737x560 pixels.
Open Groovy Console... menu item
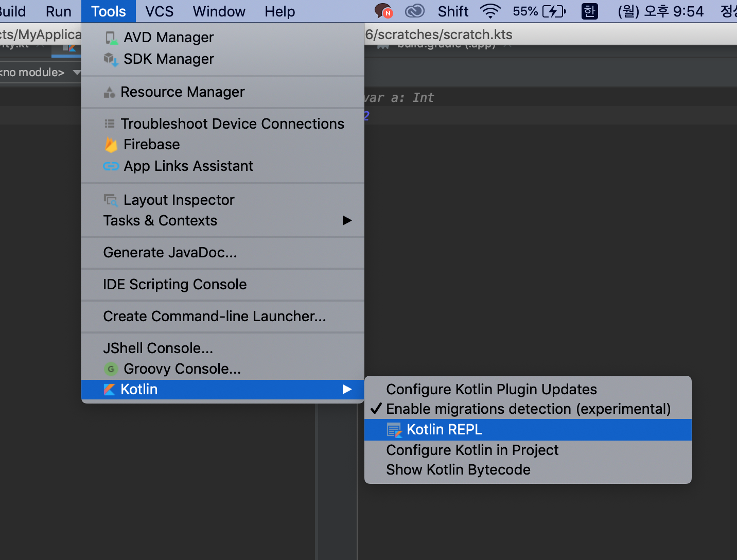tap(223, 369)
